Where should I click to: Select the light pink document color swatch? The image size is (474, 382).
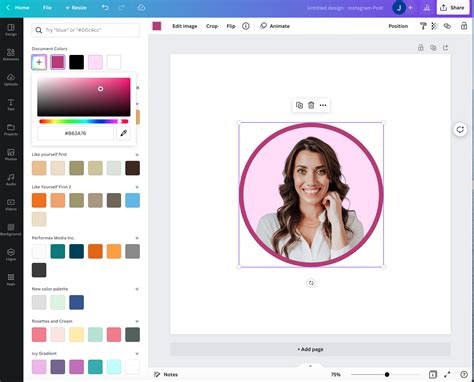point(95,62)
